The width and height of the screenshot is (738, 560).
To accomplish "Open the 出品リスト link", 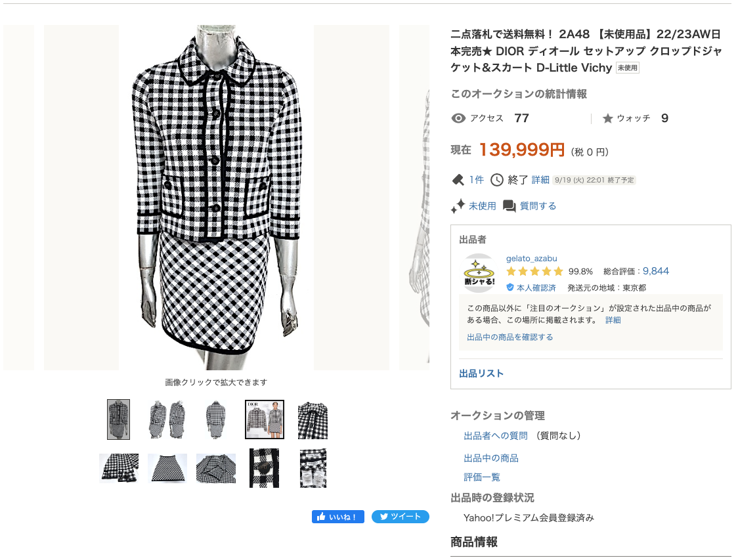I will click(481, 374).
